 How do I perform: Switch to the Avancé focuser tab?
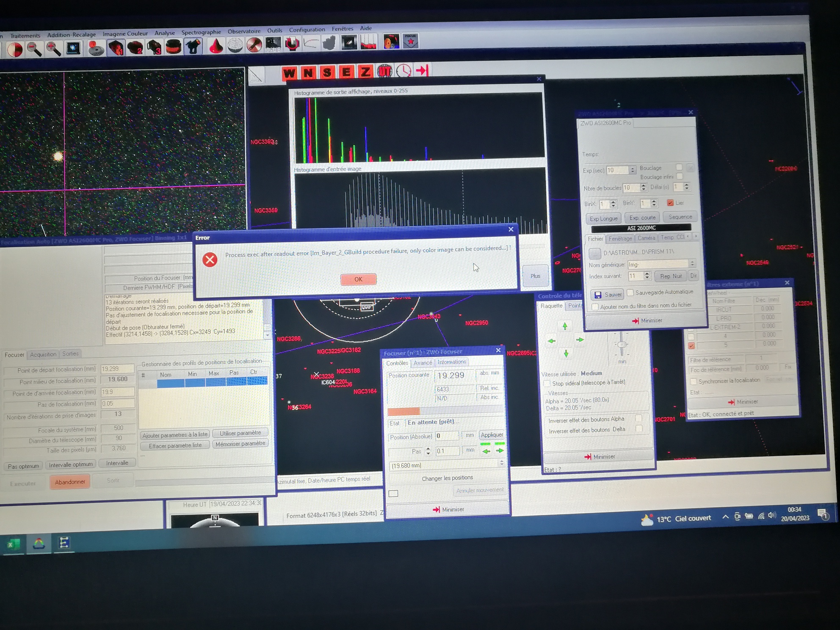click(423, 363)
